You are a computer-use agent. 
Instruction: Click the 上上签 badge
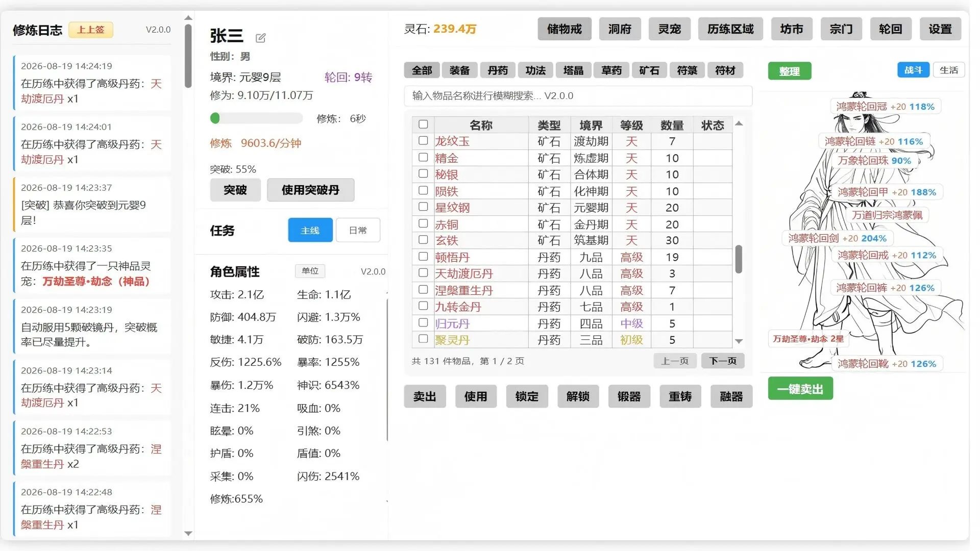point(91,30)
